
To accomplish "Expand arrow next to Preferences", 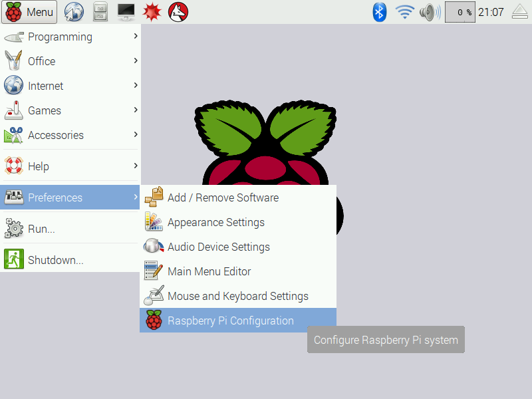I will click(136, 197).
